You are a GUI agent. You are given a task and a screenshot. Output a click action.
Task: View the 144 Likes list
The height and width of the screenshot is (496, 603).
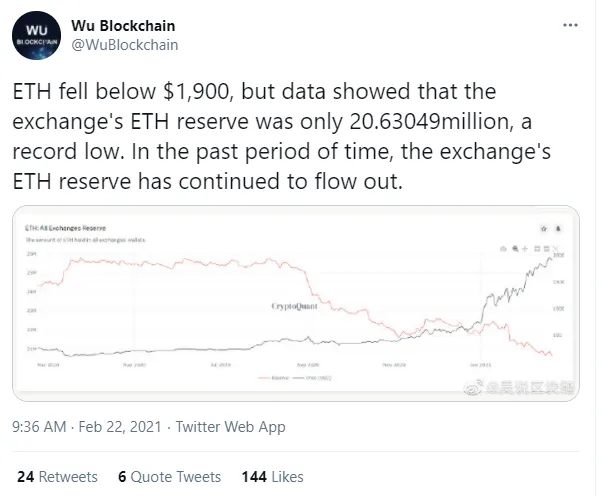(273, 477)
